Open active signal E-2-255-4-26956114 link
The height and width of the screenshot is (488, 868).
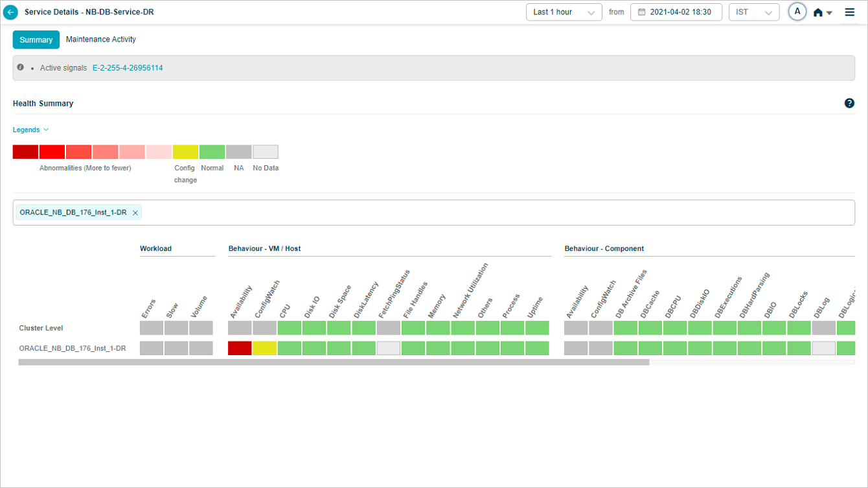[x=128, y=68]
